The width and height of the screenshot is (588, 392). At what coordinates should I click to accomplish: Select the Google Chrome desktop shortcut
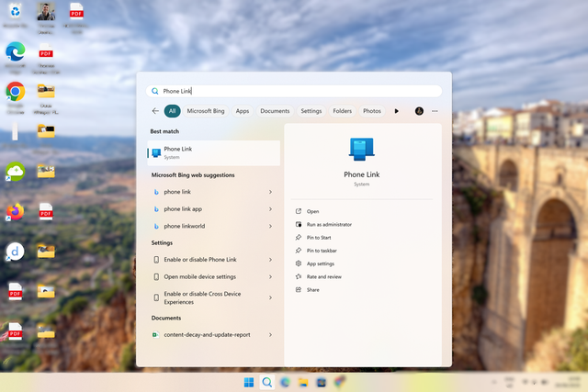(15, 92)
